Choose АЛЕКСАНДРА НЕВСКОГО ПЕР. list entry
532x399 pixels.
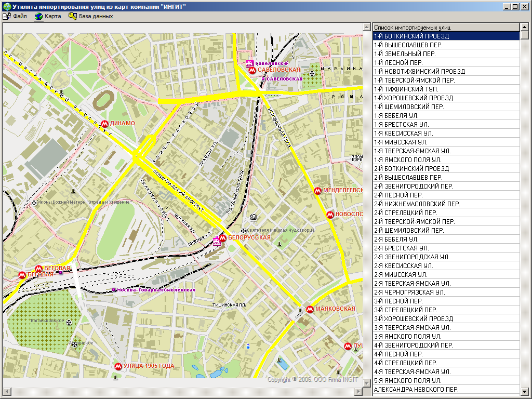446,390
